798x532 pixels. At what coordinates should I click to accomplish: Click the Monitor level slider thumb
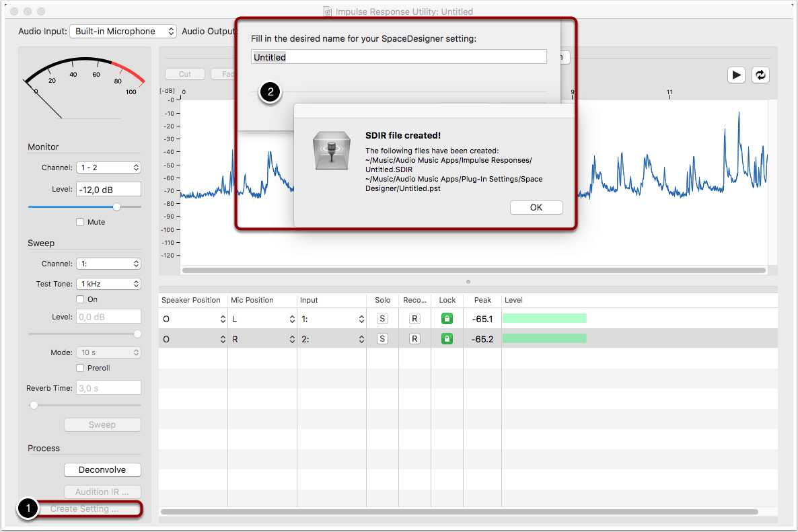click(117, 206)
